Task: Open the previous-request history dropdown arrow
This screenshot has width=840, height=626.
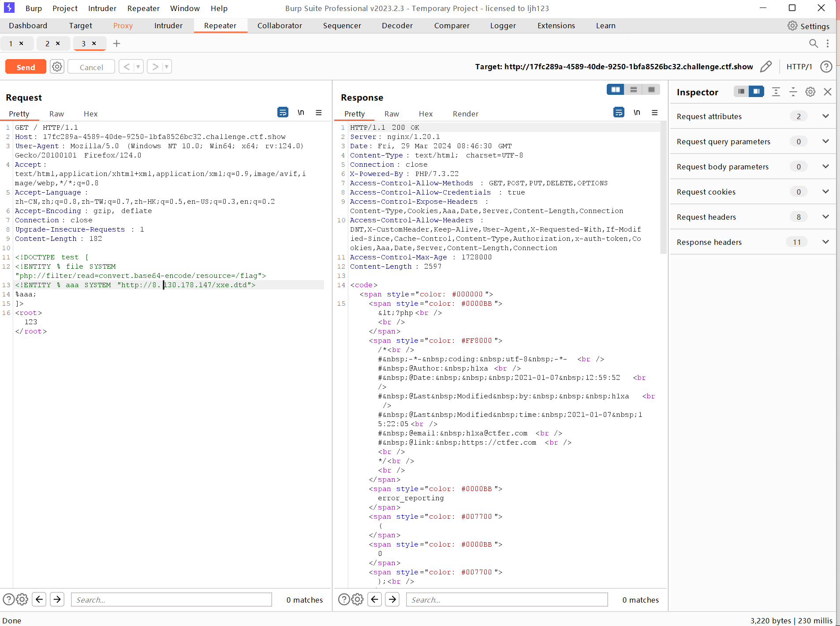Action: point(138,67)
